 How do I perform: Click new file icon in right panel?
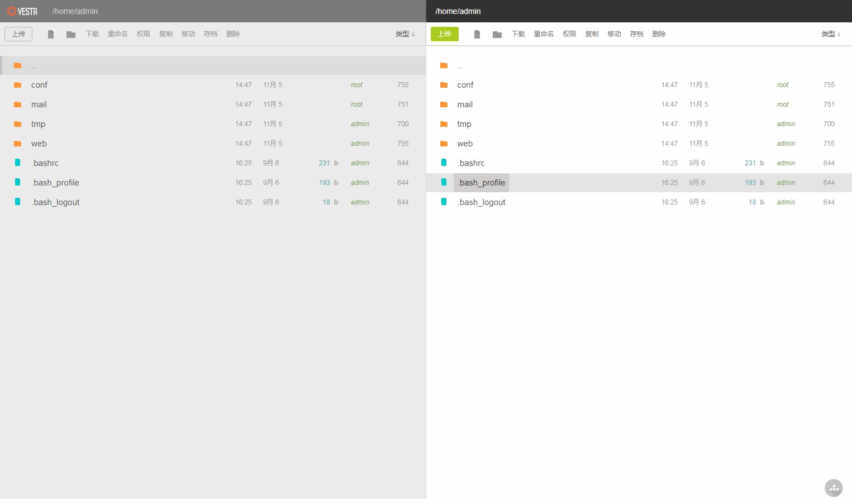[x=477, y=34]
